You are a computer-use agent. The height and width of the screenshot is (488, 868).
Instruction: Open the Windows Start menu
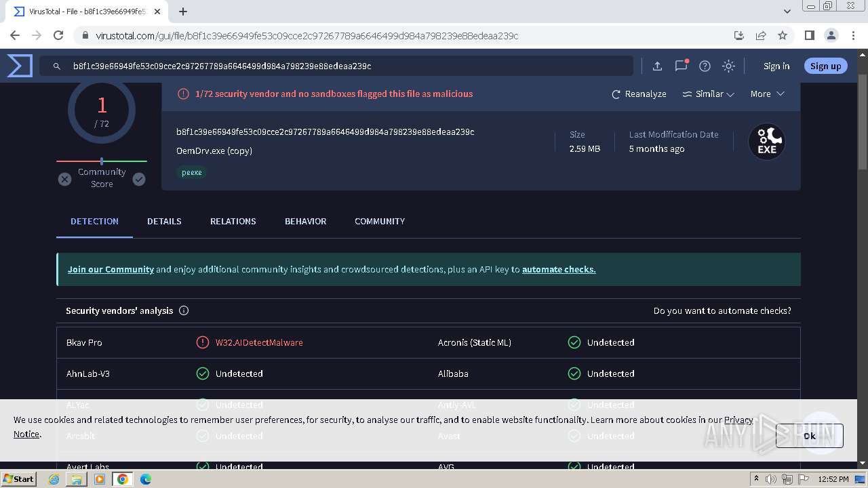pos(19,479)
